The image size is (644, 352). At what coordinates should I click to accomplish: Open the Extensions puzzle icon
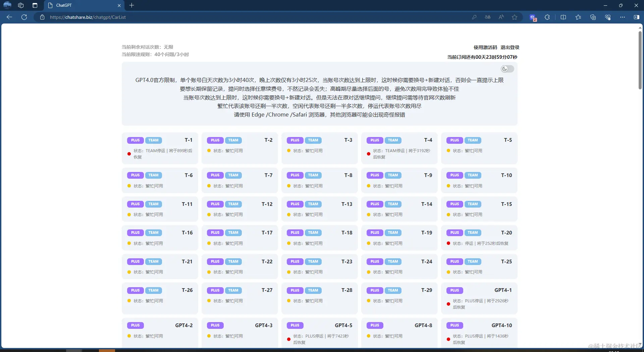click(547, 17)
